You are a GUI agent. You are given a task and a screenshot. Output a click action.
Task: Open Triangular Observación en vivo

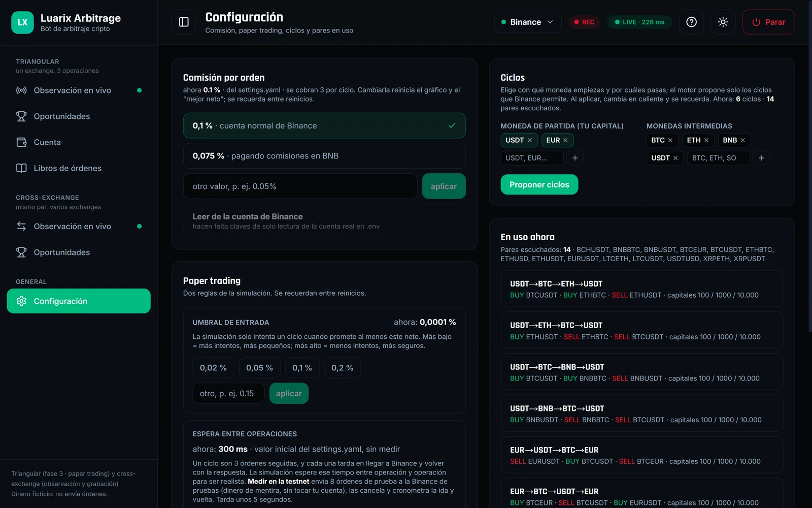tap(79, 90)
